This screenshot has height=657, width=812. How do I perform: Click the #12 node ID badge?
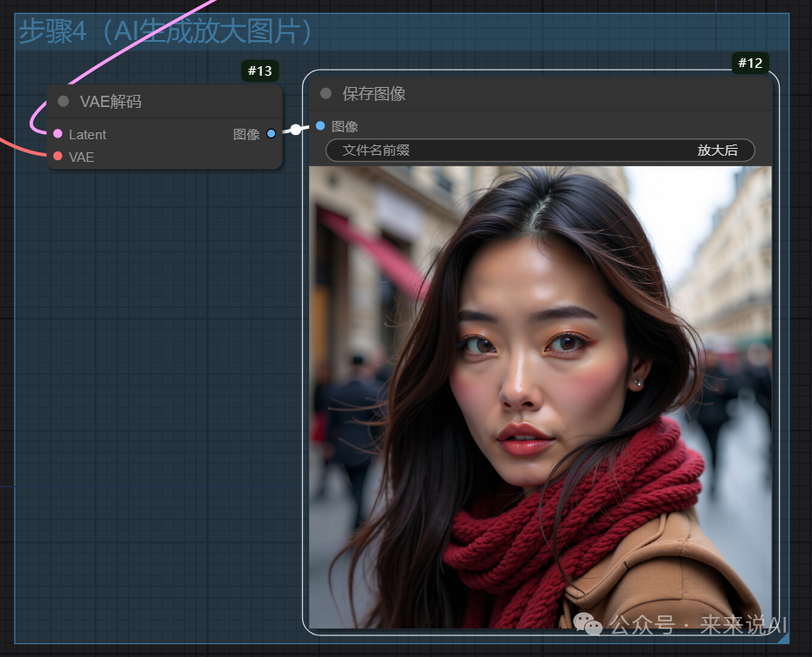tap(750, 64)
